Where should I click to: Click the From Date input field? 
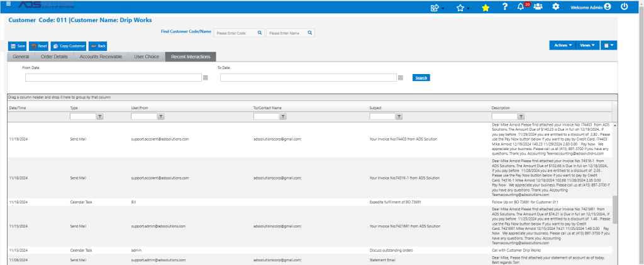click(x=113, y=77)
